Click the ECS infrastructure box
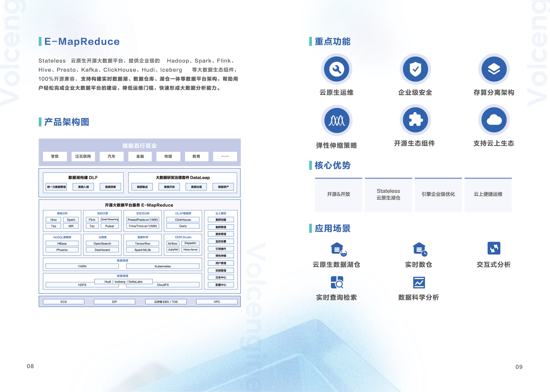Image resolution: width=550 pixels, height=392 pixels. pyautogui.click(x=64, y=302)
